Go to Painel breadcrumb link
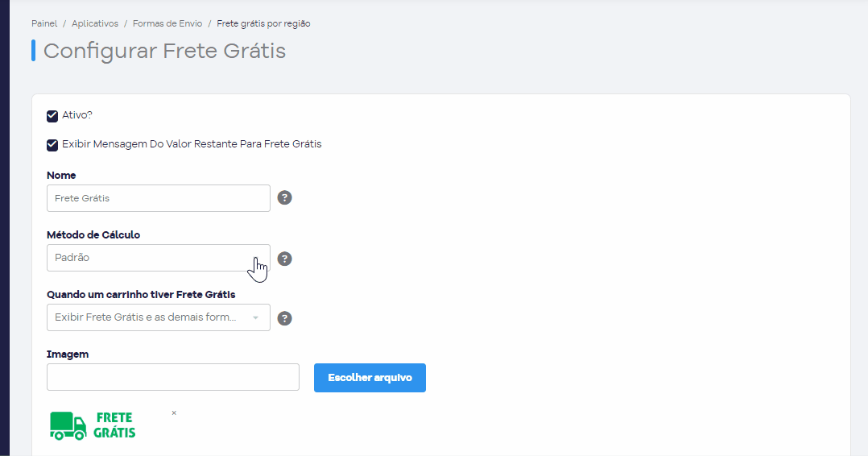The image size is (868, 456). click(44, 24)
